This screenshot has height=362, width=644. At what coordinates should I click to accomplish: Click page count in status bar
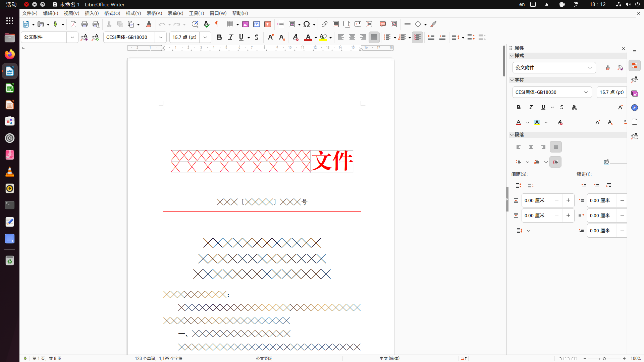47,358
